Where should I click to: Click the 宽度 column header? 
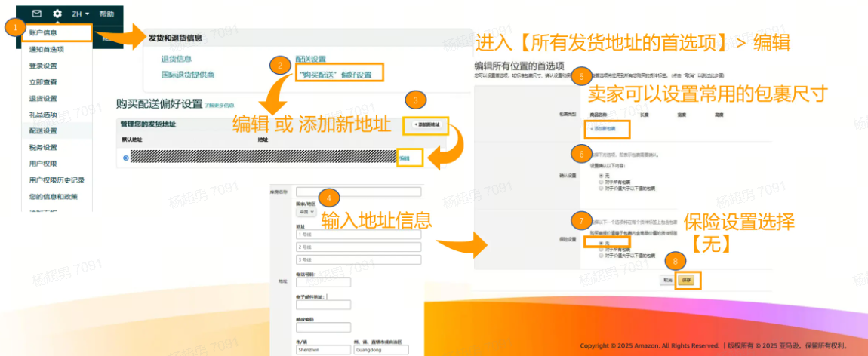point(682,115)
